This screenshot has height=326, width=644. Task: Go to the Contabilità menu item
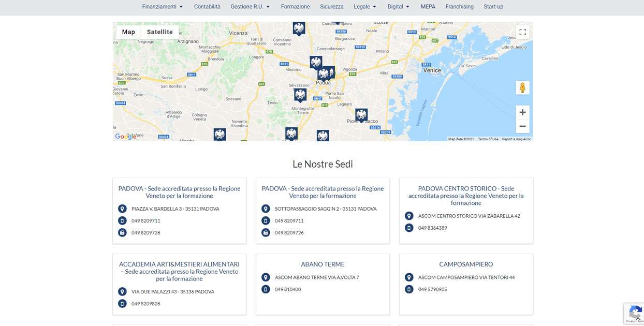[x=207, y=7]
